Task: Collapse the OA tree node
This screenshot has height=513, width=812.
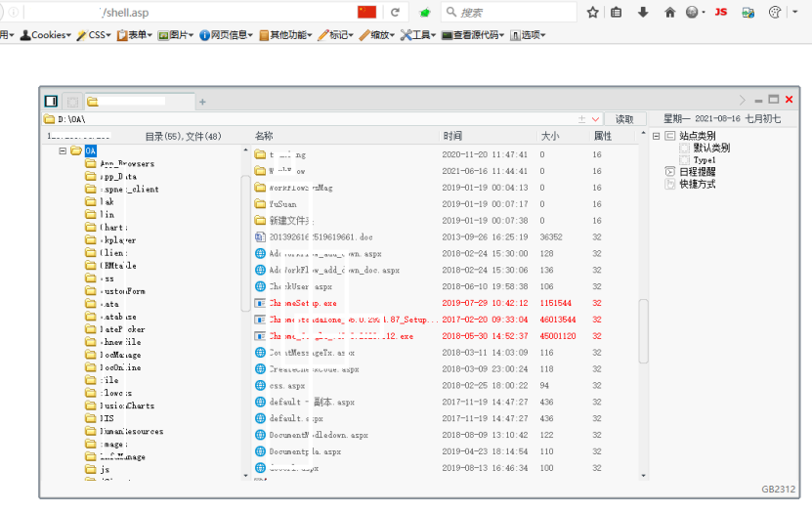Action: pyautogui.click(x=63, y=150)
